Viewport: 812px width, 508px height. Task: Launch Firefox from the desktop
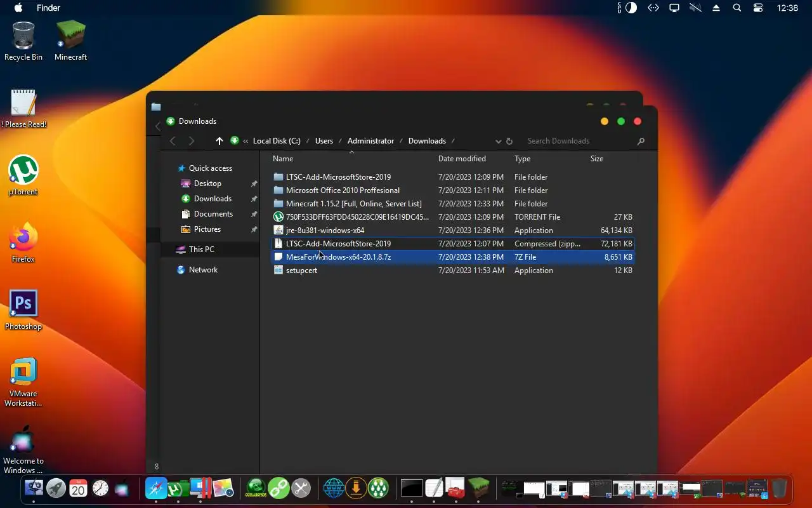pyautogui.click(x=23, y=243)
